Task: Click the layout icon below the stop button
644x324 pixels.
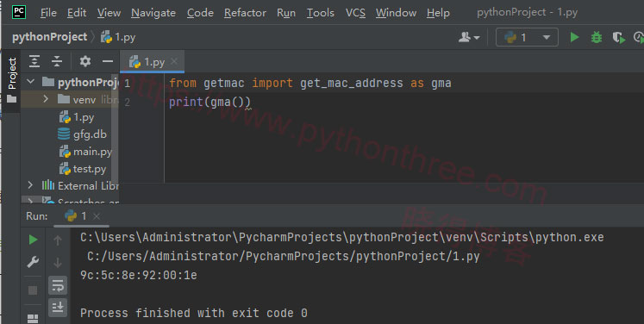Action: click(x=33, y=319)
